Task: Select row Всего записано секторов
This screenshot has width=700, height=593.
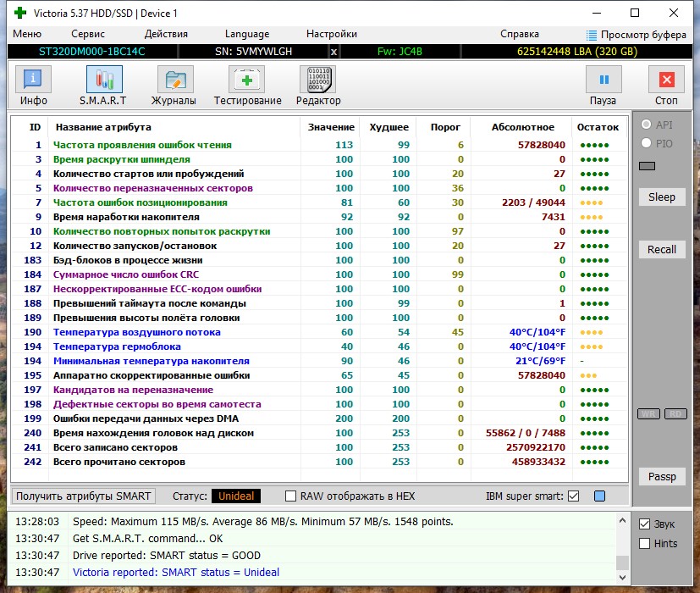Action: [319, 447]
